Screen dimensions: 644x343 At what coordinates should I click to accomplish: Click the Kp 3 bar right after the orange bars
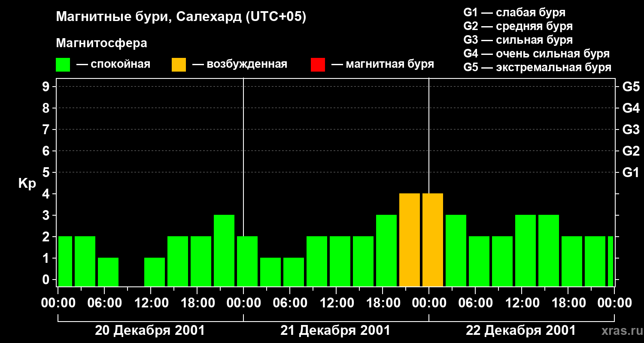tap(456, 251)
